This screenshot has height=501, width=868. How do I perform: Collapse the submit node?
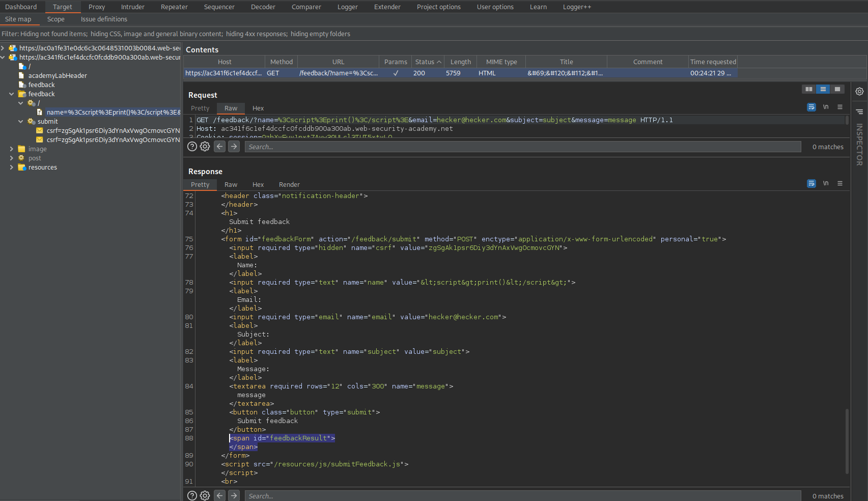pos(20,122)
